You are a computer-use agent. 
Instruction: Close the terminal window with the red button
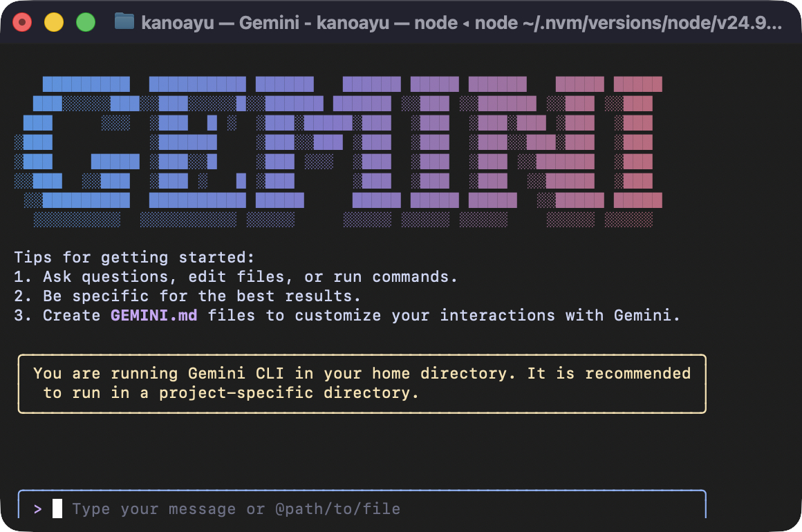click(22, 22)
